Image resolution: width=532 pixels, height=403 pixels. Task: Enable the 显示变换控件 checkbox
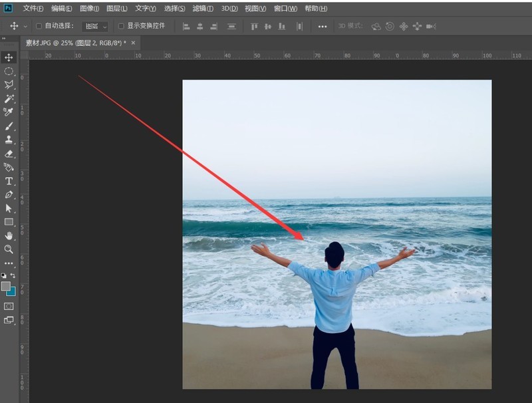pos(120,27)
